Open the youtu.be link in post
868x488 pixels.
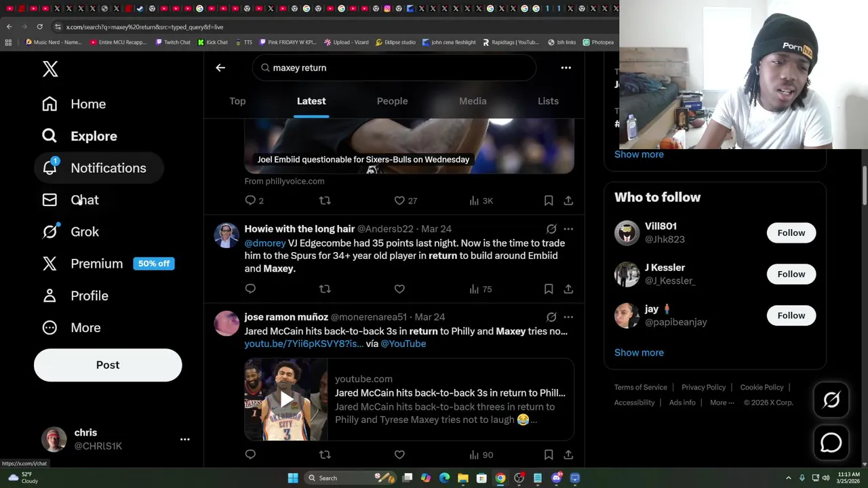(303, 344)
